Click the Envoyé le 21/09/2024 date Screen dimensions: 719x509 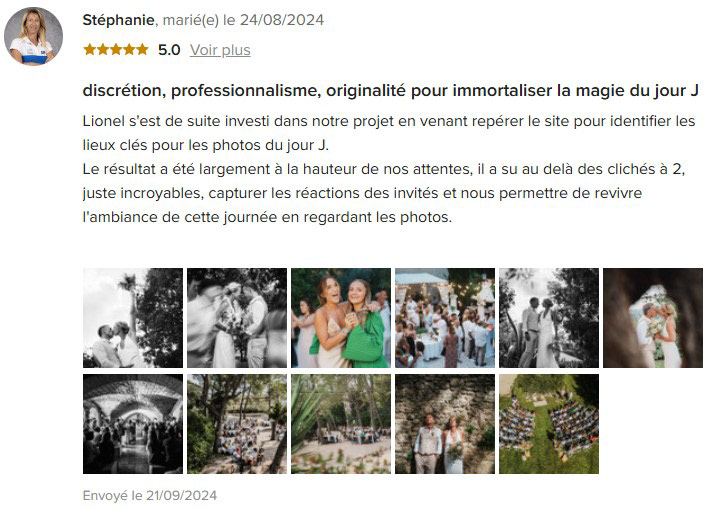click(x=150, y=496)
